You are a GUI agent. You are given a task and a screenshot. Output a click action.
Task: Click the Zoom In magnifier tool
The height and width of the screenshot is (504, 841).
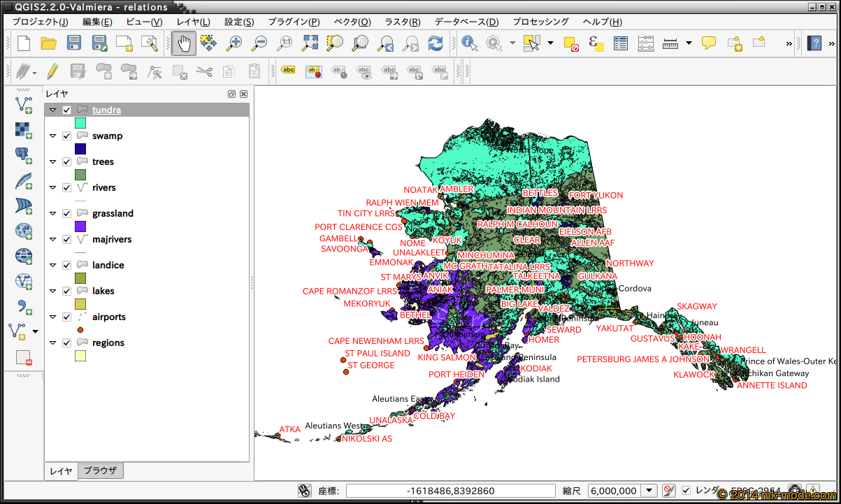point(233,43)
